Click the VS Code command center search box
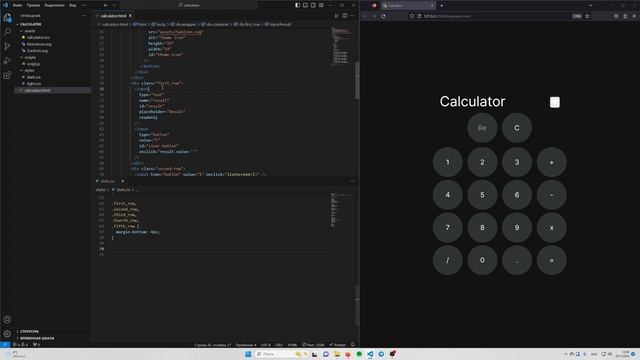Image resolution: width=640 pixels, height=360 pixels. click(x=189, y=5)
